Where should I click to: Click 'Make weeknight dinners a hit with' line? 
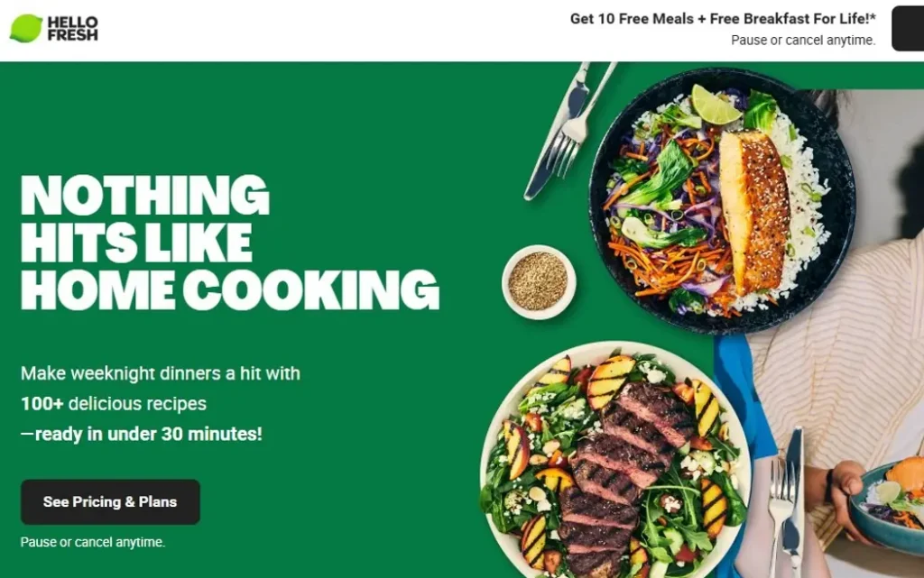click(161, 373)
